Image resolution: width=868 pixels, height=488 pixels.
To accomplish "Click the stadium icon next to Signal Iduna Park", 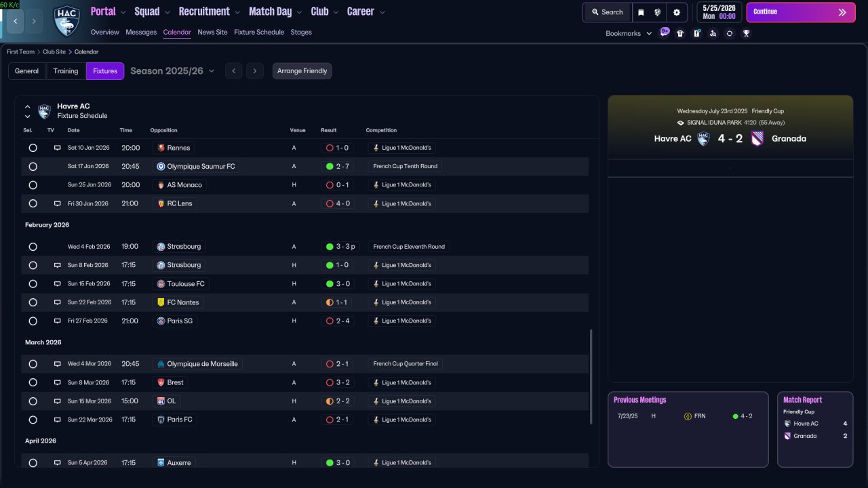I will tap(680, 123).
